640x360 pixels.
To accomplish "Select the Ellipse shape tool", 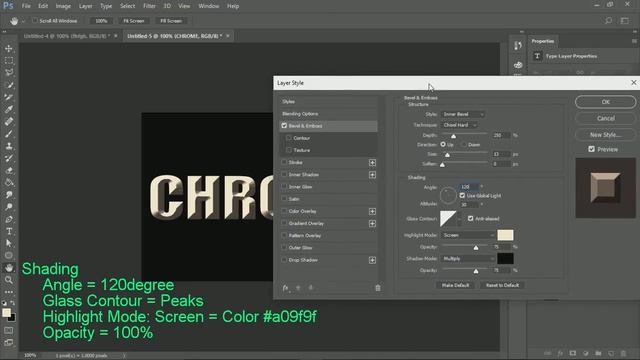I will [9, 256].
